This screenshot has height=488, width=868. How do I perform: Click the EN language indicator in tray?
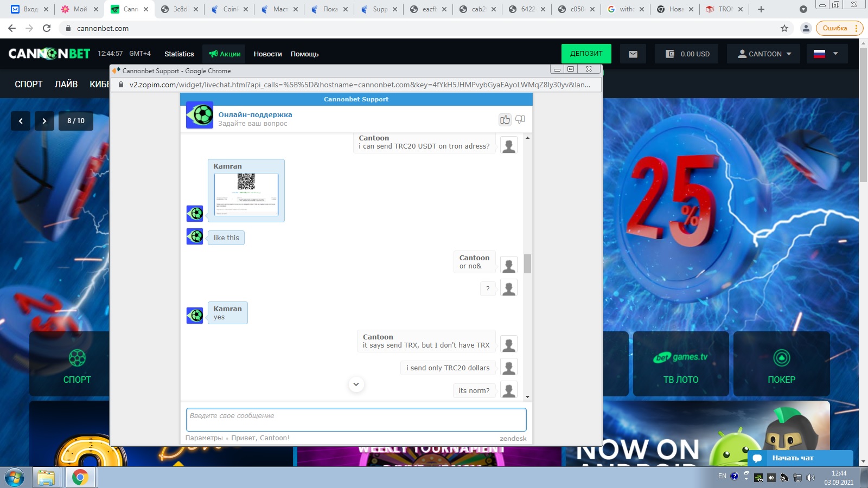point(722,476)
